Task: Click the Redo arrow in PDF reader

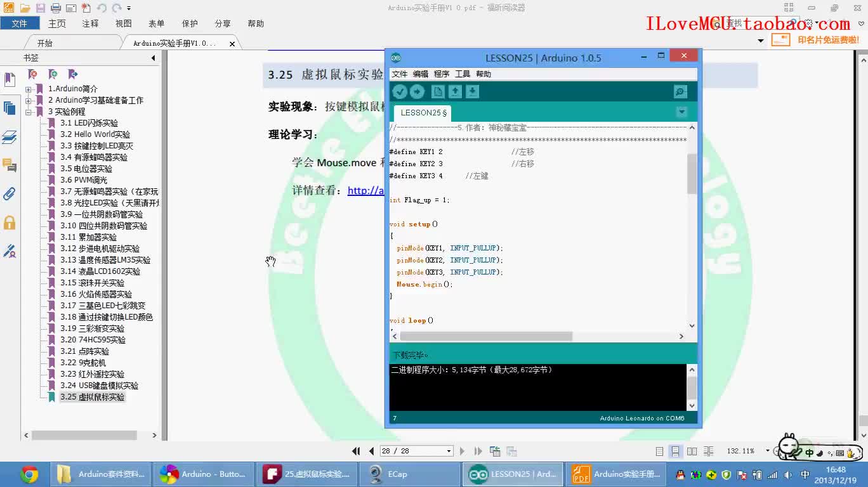Action: (117, 8)
